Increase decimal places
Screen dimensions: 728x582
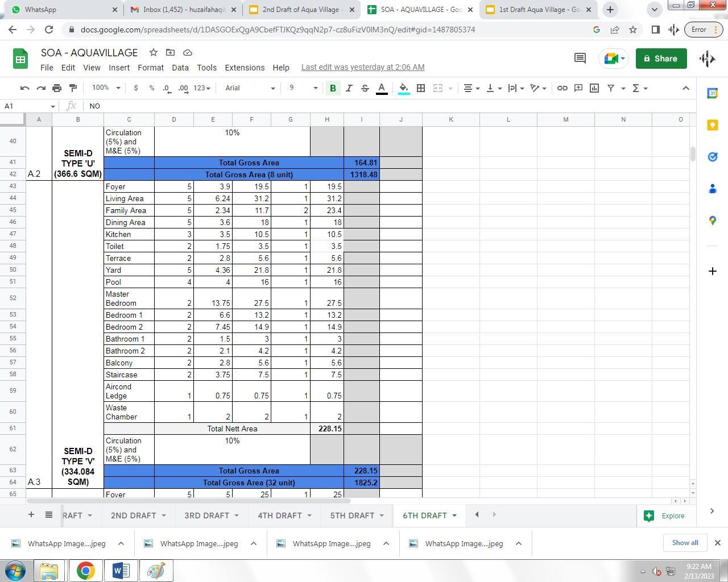click(x=183, y=88)
